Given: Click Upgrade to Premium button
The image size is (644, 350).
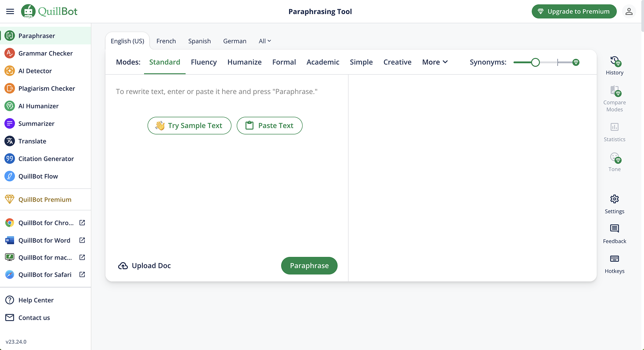Looking at the screenshot, I should coord(574,11).
